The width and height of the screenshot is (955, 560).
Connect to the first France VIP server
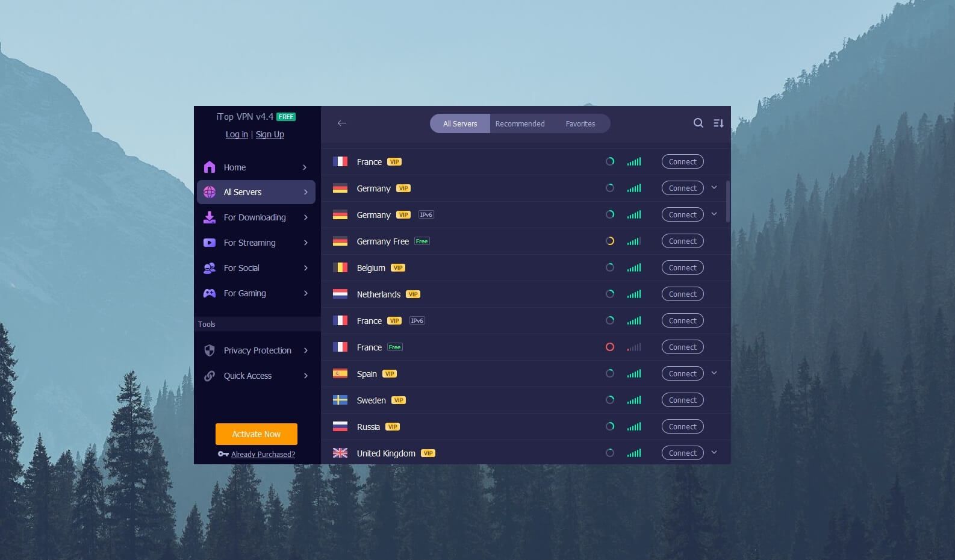point(683,161)
